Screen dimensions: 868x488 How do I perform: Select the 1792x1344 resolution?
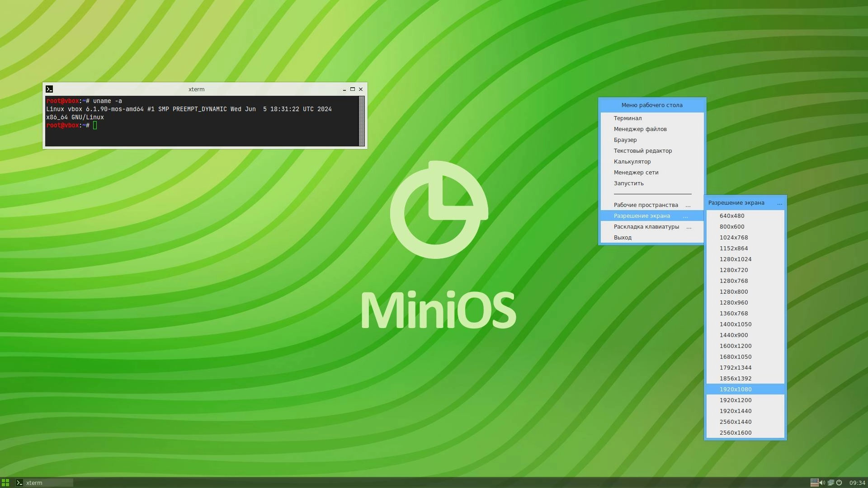tap(745, 368)
